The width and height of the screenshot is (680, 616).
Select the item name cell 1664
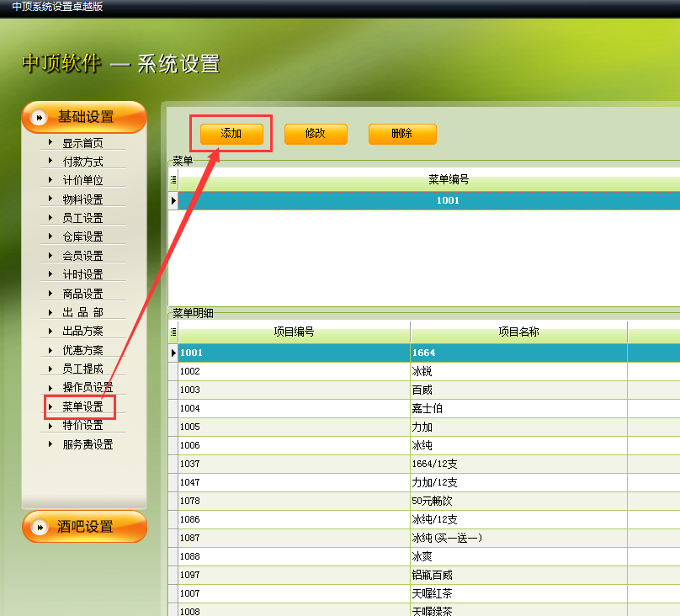[518, 353]
